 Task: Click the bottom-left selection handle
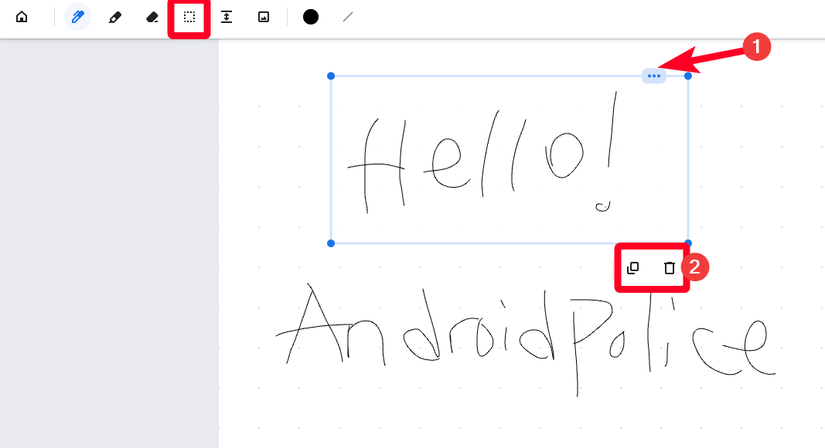point(331,243)
